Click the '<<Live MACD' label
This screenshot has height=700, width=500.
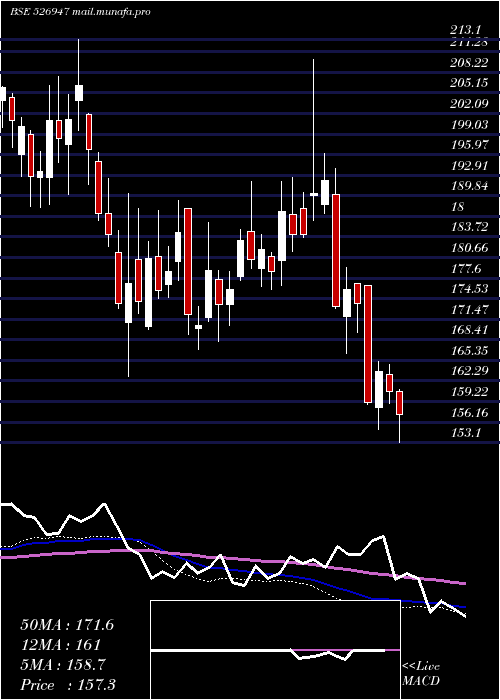point(421,674)
